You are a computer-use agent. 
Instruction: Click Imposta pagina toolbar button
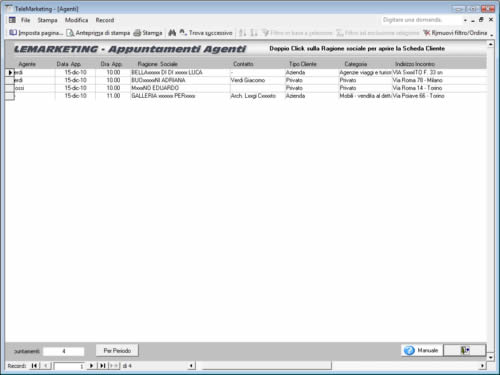[36, 33]
